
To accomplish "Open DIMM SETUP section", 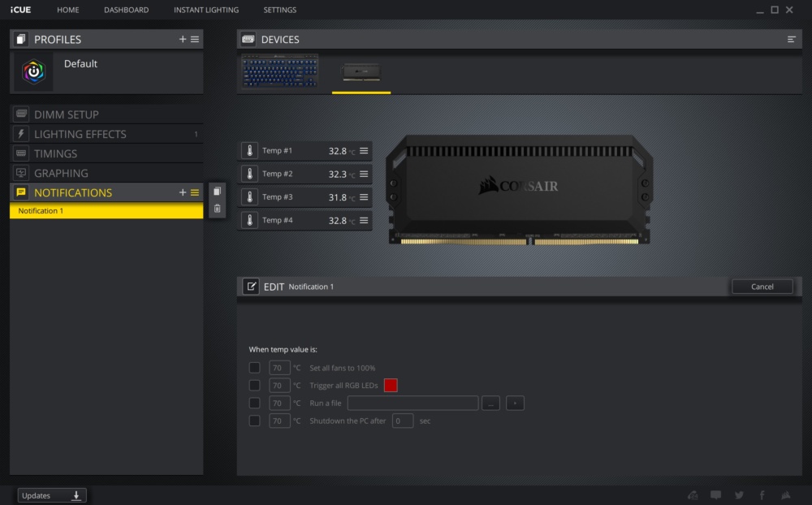I will point(106,114).
